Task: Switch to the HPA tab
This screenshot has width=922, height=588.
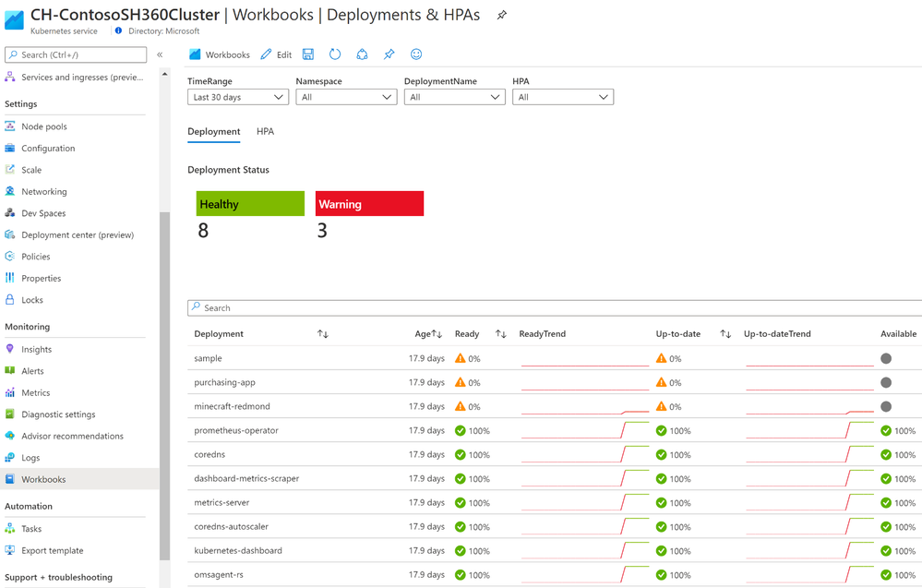Action: (265, 132)
